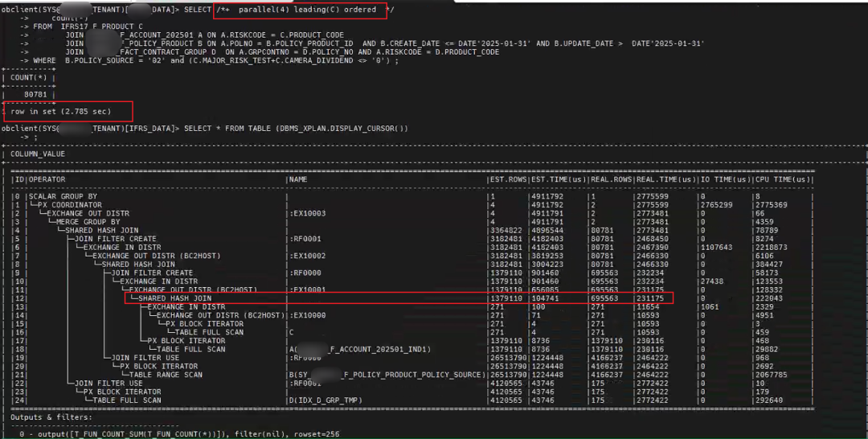The image size is (868, 439).
Task: Select the SCALAR GROUP BY operator row
Action: pyautogui.click(x=63, y=196)
